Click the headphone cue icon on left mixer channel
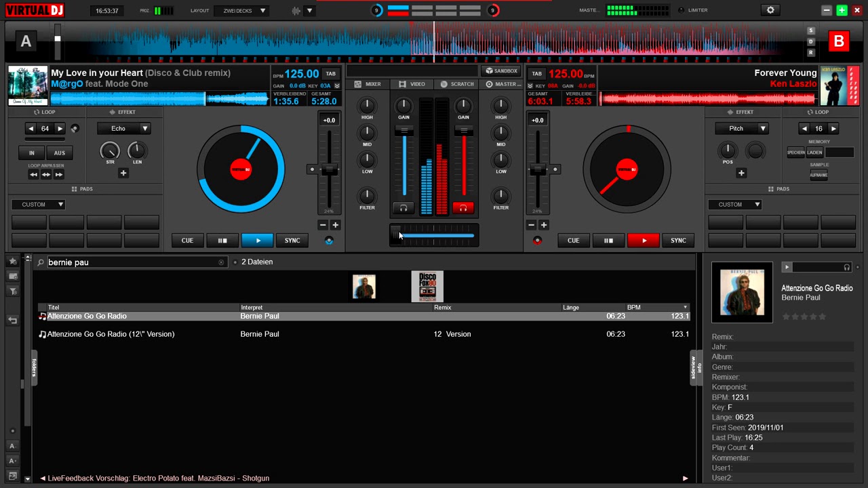 pyautogui.click(x=403, y=207)
